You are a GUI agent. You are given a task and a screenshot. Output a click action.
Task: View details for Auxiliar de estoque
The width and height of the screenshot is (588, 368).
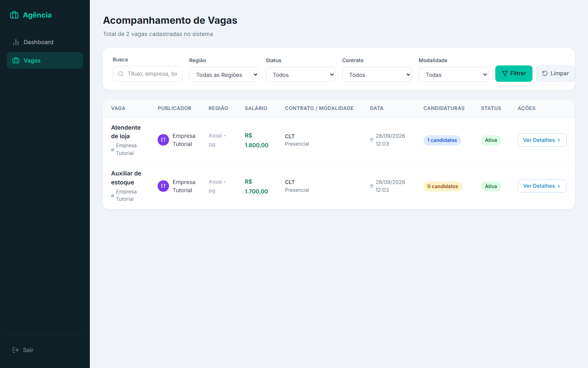click(542, 186)
